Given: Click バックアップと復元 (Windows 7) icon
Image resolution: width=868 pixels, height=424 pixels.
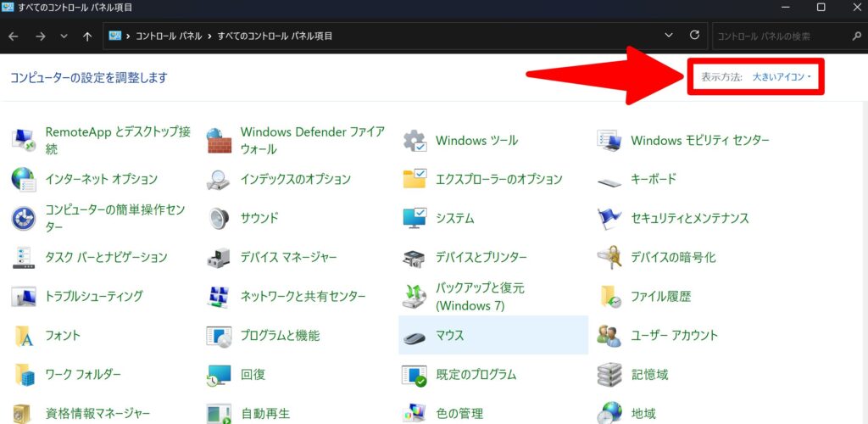Looking at the screenshot, I should 414,296.
